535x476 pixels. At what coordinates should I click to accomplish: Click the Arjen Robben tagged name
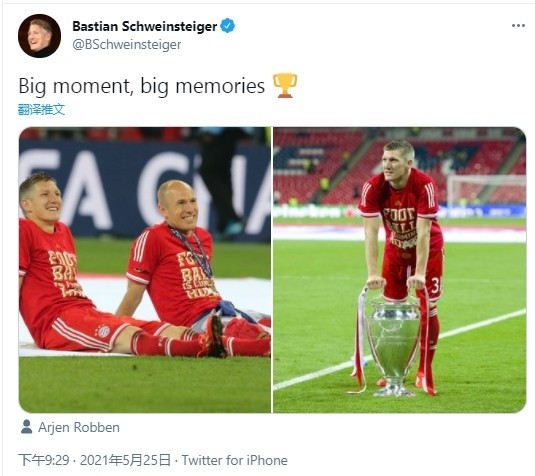[x=79, y=427]
